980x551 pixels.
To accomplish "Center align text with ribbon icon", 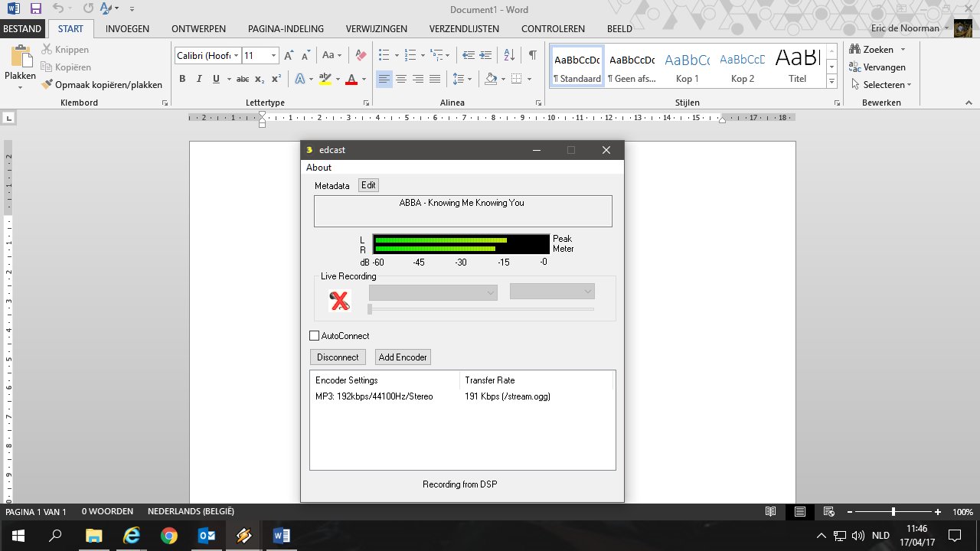I will [401, 79].
